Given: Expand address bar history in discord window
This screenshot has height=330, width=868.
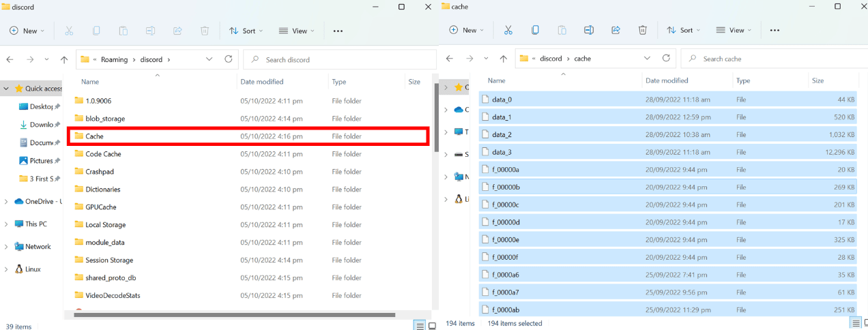Looking at the screenshot, I should [209, 59].
